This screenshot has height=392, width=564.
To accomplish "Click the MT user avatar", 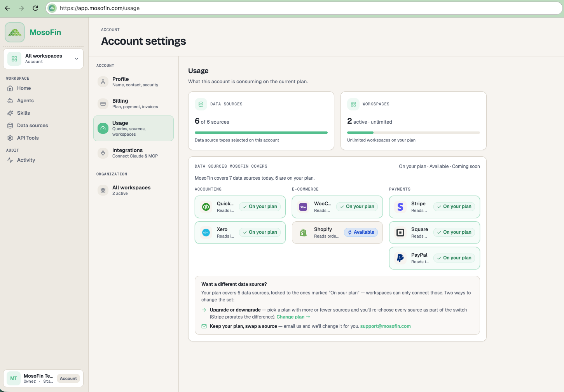I will (x=14, y=378).
